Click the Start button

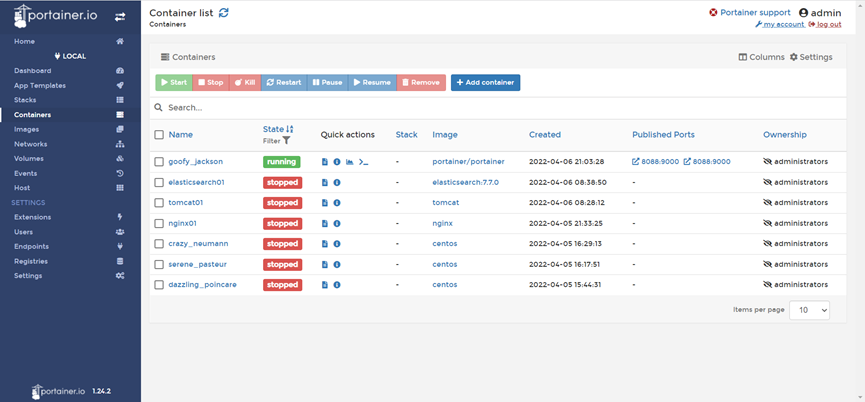(174, 83)
